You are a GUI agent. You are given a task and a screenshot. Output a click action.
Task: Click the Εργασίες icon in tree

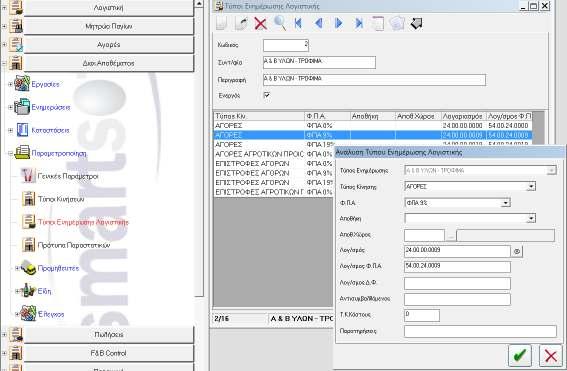(22, 84)
